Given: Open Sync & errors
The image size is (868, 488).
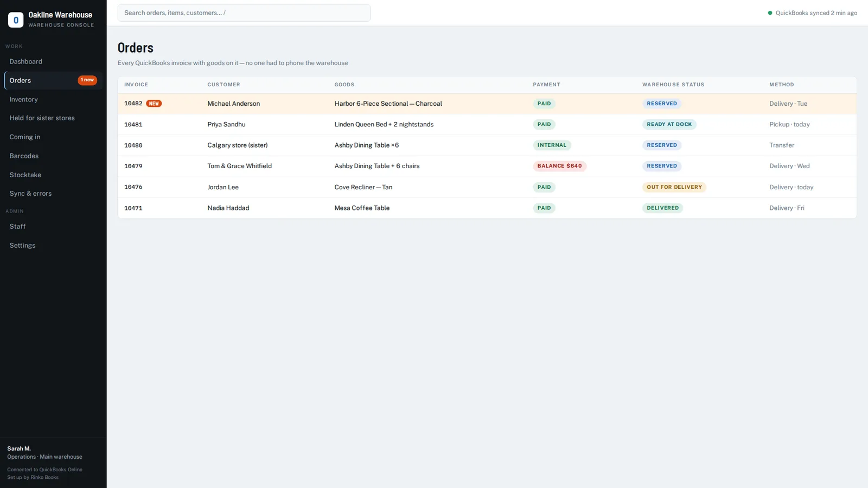Looking at the screenshot, I should [x=53, y=194].
